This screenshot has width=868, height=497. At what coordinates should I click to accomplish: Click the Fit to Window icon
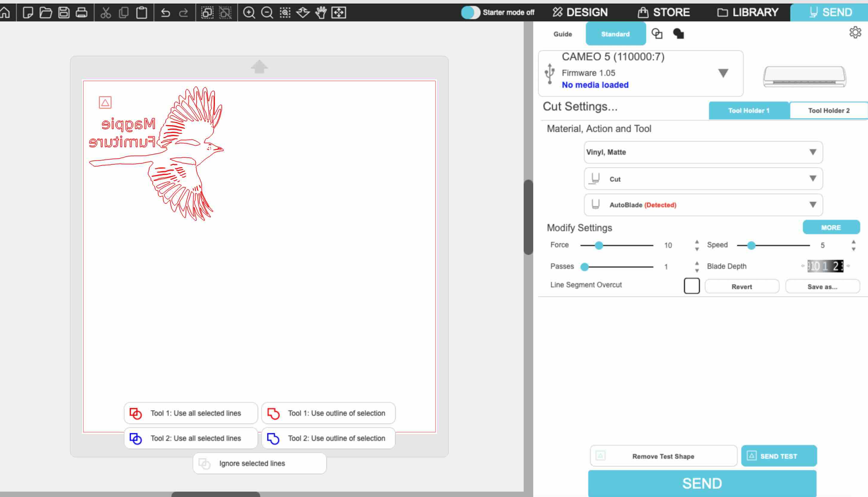339,13
